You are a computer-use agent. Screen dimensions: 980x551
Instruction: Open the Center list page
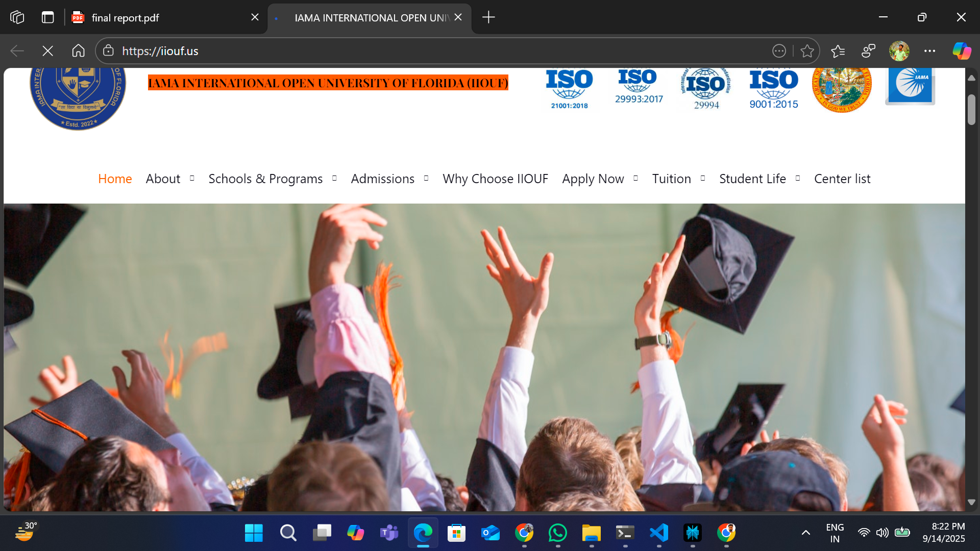pos(842,179)
